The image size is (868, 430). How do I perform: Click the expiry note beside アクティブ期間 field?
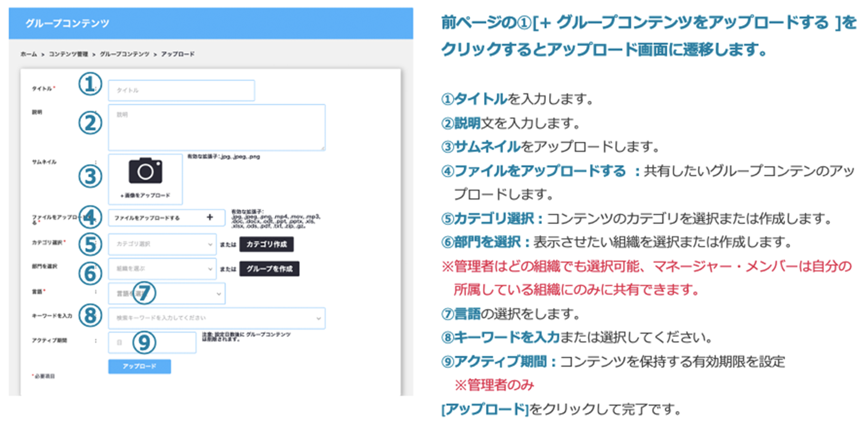tap(247, 337)
